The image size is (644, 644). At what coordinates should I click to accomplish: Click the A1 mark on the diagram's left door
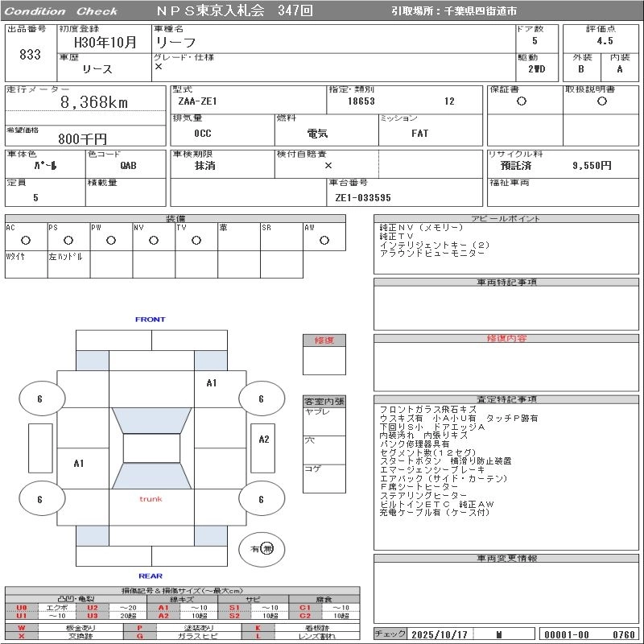click(x=78, y=464)
